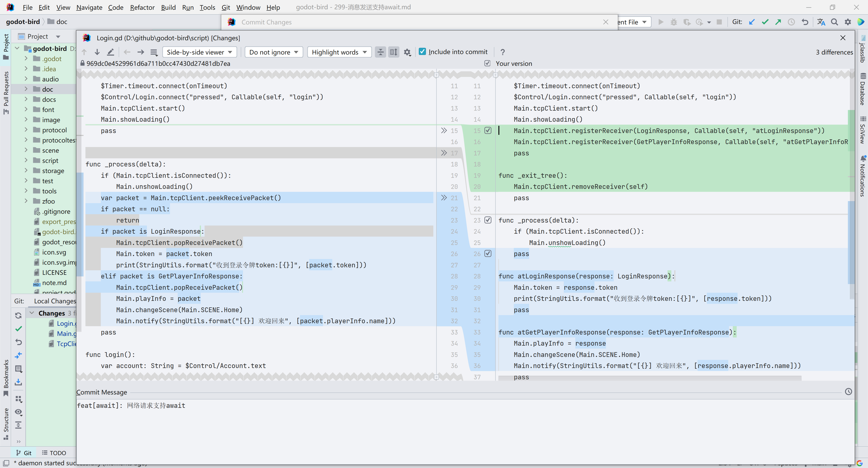This screenshot has width=868, height=468.
Task: Open diff help question mark
Action: 502,52
